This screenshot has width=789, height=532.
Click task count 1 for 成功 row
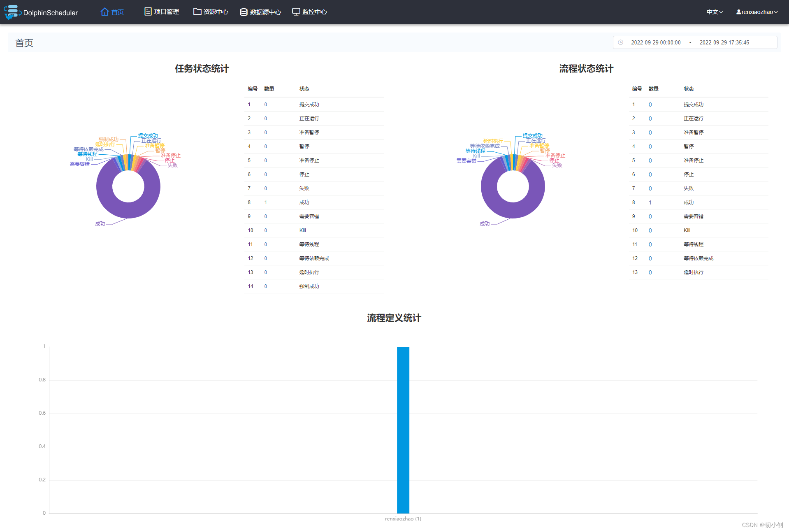(266, 202)
